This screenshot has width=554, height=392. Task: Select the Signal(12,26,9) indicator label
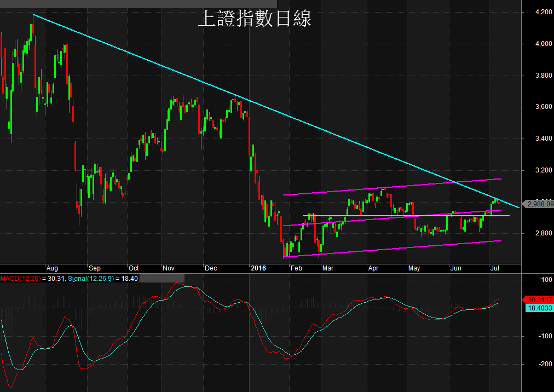tap(91, 279)
